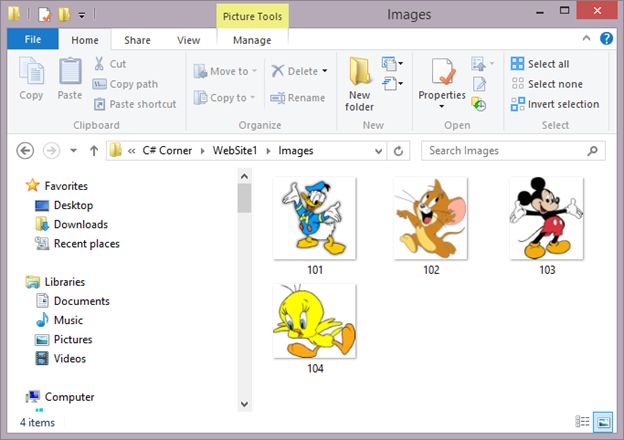Open the File menu
Viewport: 624px width, 440px height.
coord(32,40)
